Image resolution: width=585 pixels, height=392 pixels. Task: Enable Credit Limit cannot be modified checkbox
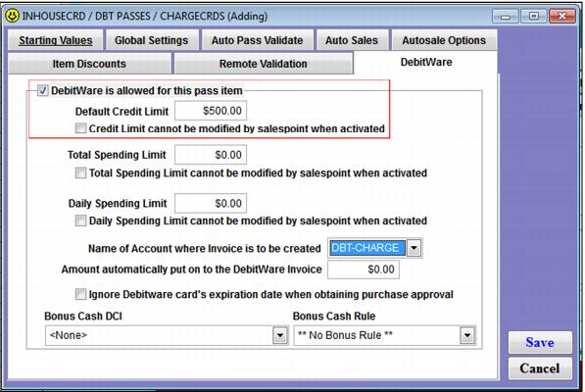80,128
